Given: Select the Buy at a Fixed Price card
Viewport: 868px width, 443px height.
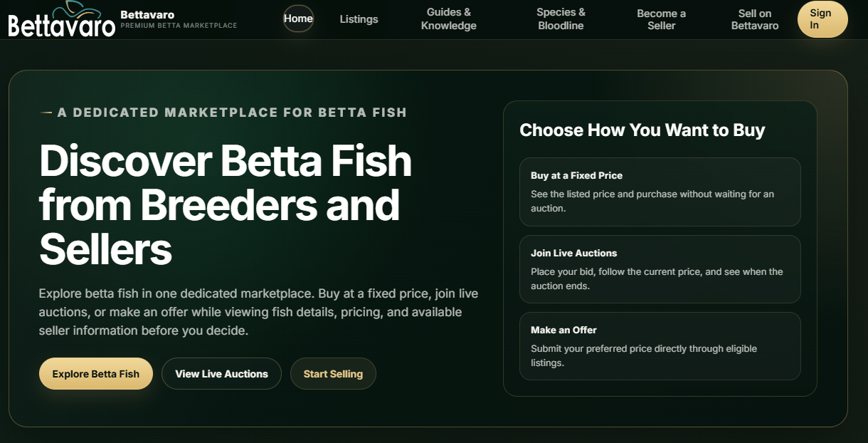Looking at the screenshot, I should pos(660,192).
